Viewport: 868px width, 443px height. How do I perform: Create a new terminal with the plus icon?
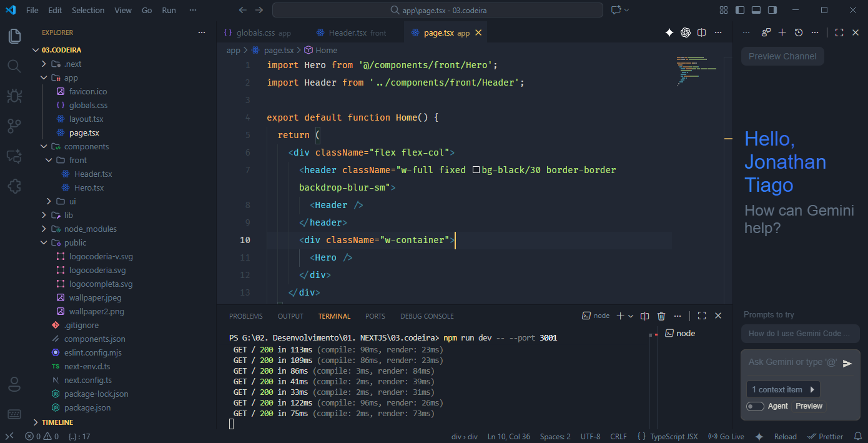click(619, 316)
